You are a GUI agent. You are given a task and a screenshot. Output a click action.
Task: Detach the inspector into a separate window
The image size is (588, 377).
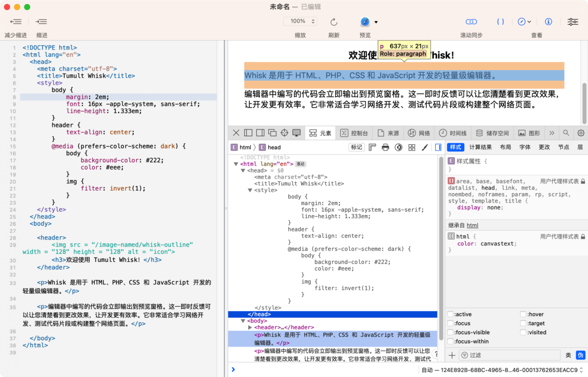272,133
